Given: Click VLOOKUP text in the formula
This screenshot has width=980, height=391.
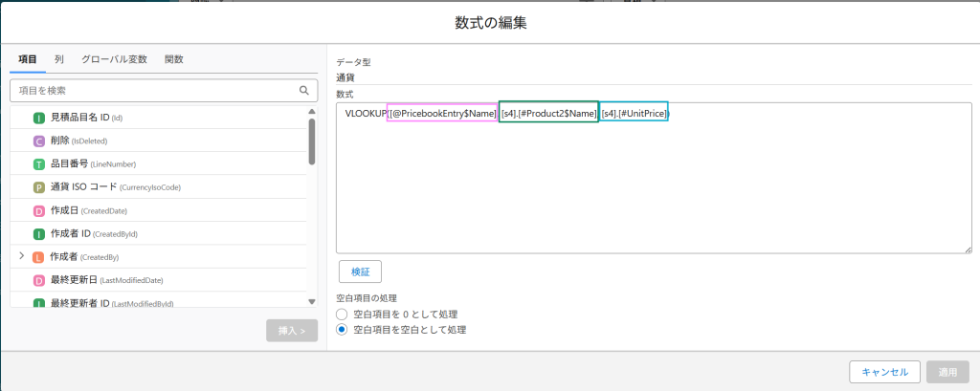Looking at the screenshot, I should pos(366,114).
